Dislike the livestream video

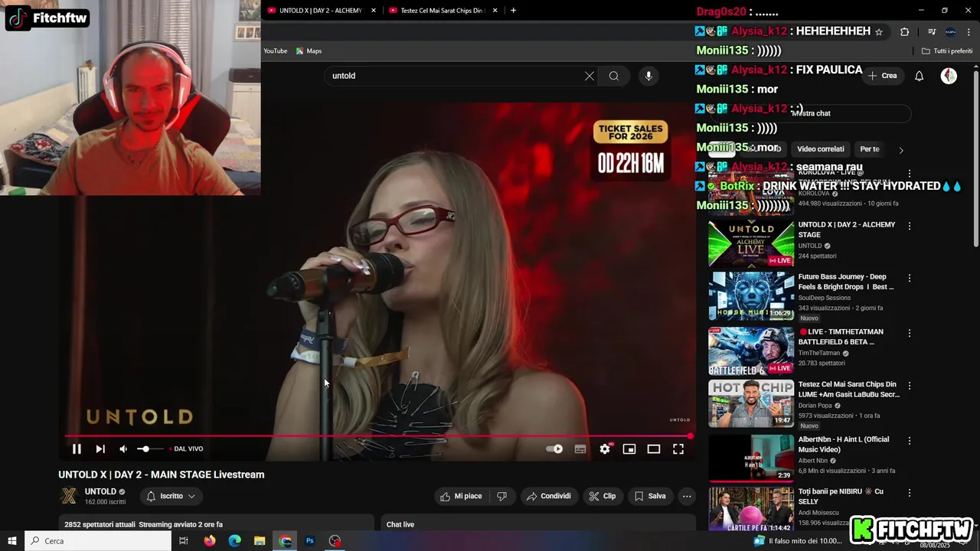502,496
